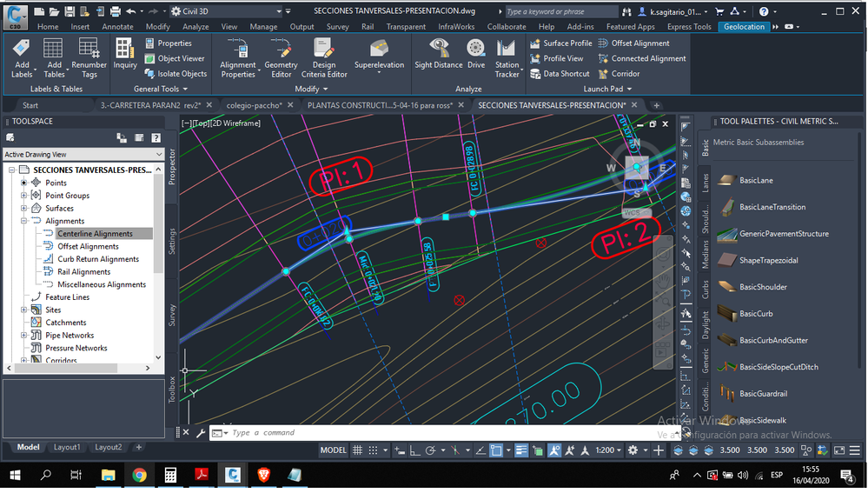Toggle MODEL space button in status bar

click(x=334, y=450)
